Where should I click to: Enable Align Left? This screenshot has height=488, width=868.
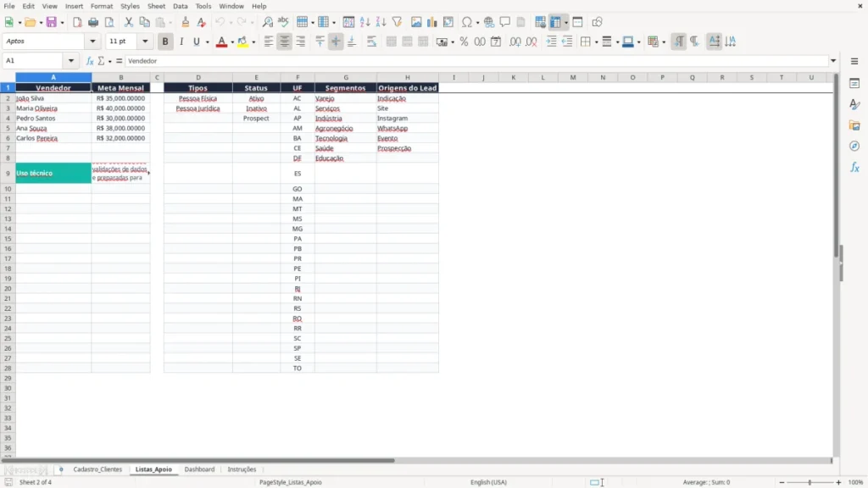point(269,42)
